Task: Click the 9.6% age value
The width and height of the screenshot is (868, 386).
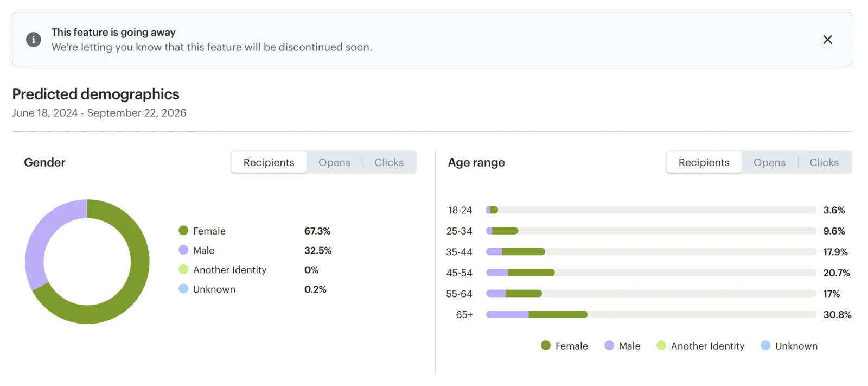Action: [834, 231]
